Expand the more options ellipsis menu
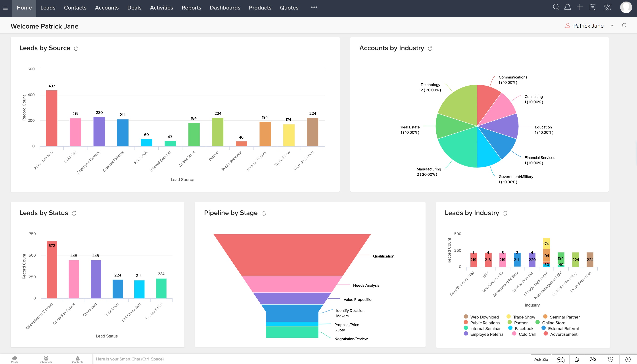 pyautogui.click(x=314, y=8)
